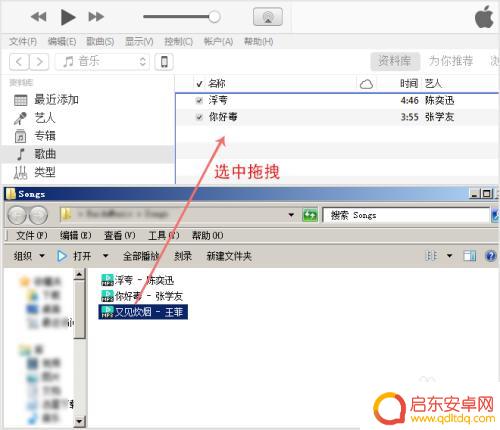Open iTunes 歌曲(S) menu
This screenshot has width=500, height=430.
tap(100, 42)
